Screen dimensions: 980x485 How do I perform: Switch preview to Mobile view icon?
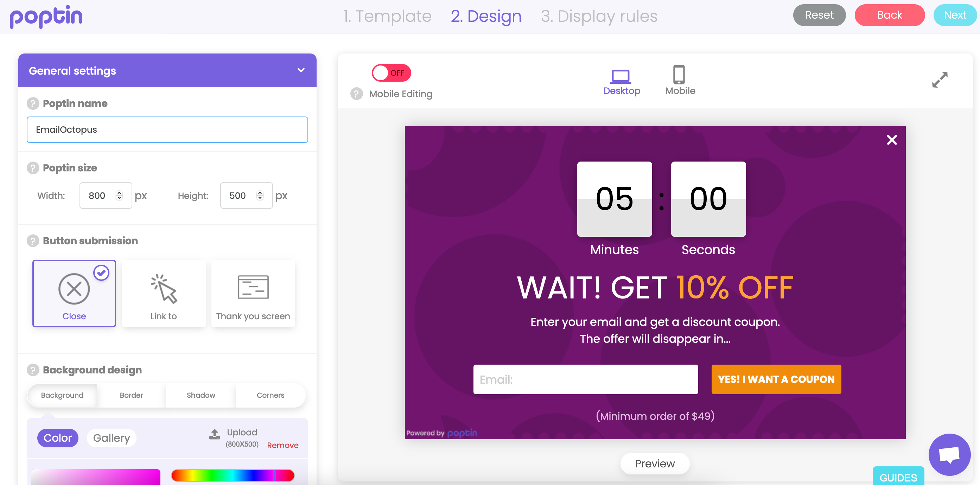pyautogui.click(x=679, y=75)
